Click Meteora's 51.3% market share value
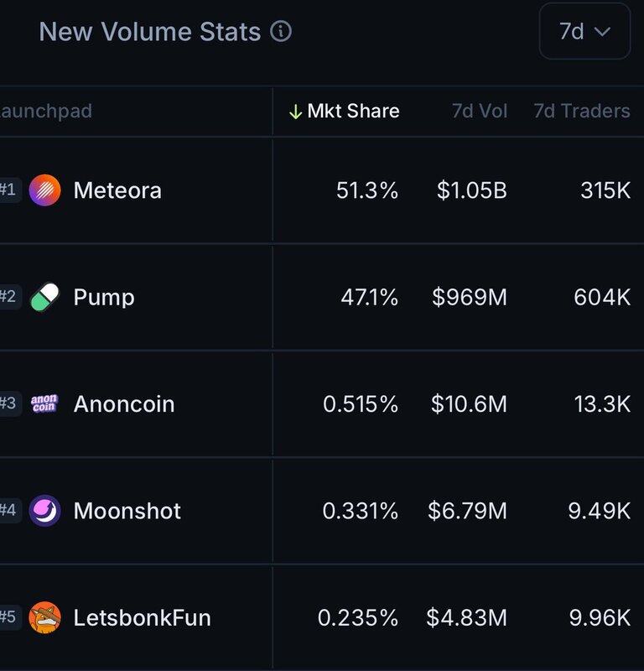 point(367,190)
